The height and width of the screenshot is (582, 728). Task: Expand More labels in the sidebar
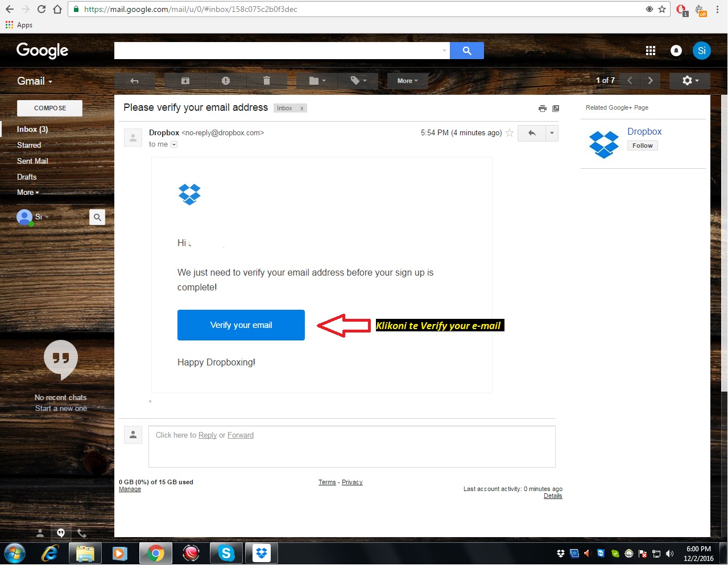pos(28,193)
